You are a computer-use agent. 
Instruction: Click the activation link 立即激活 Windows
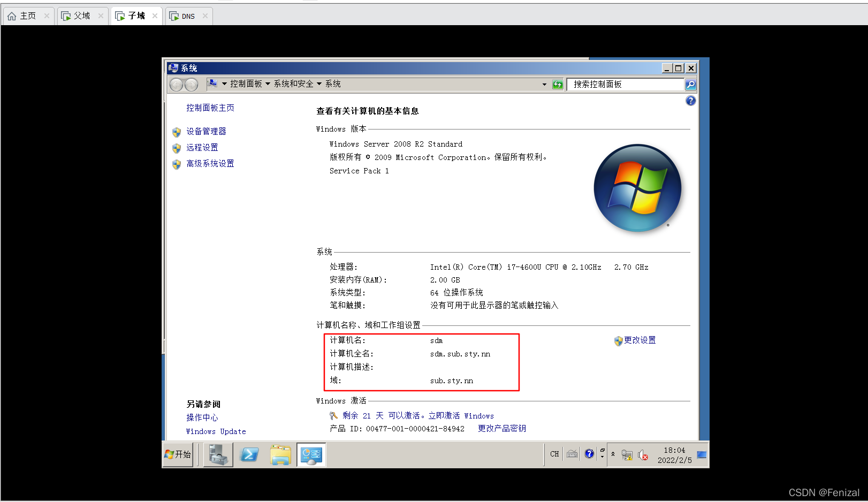point(461,416)
